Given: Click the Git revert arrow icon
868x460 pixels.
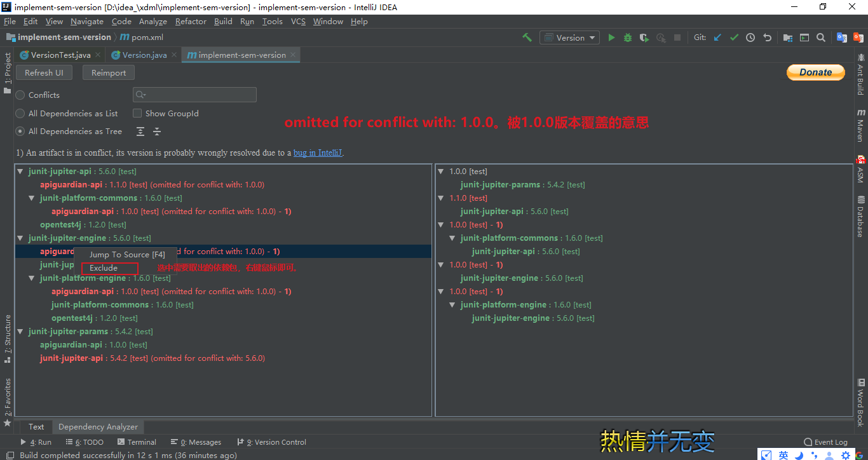Looking at the screenshot, I should click(767, 37).
